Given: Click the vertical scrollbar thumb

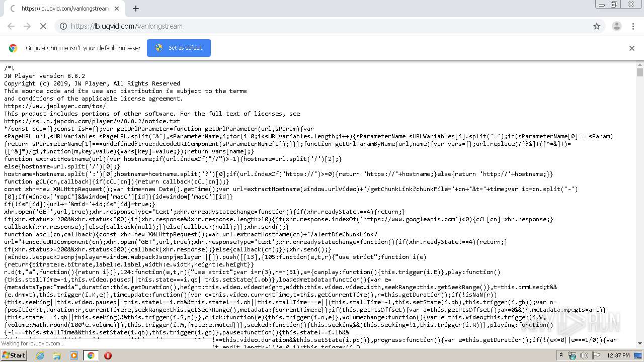Looking at the screenshot, I should (x=640, y=72).
